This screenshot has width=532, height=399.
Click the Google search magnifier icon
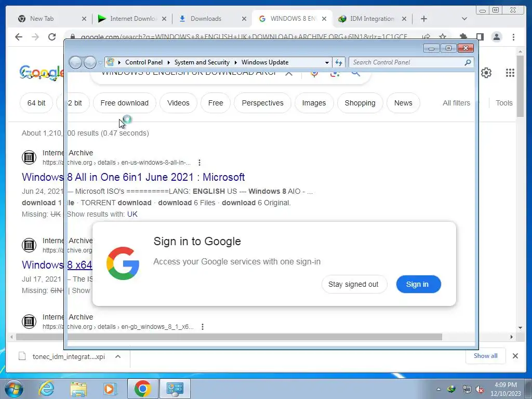pos(355,73)
